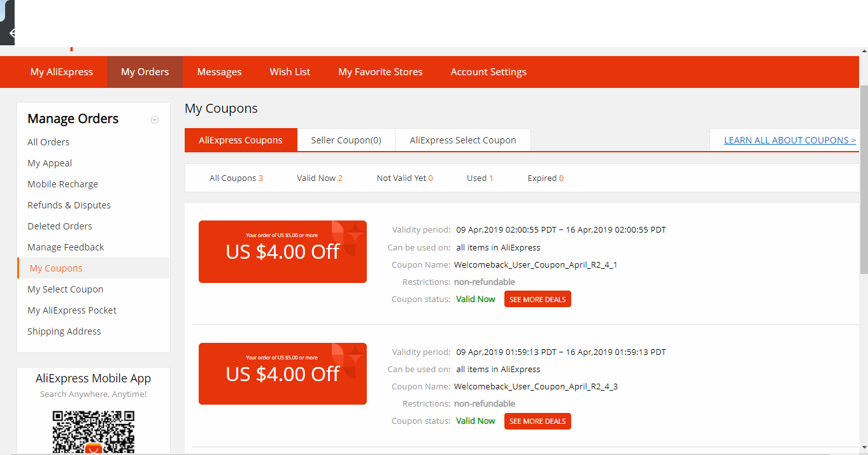Open My AliExpress Pocket in sidebar
Screen dimensions: 868x455
click(72, 310)
